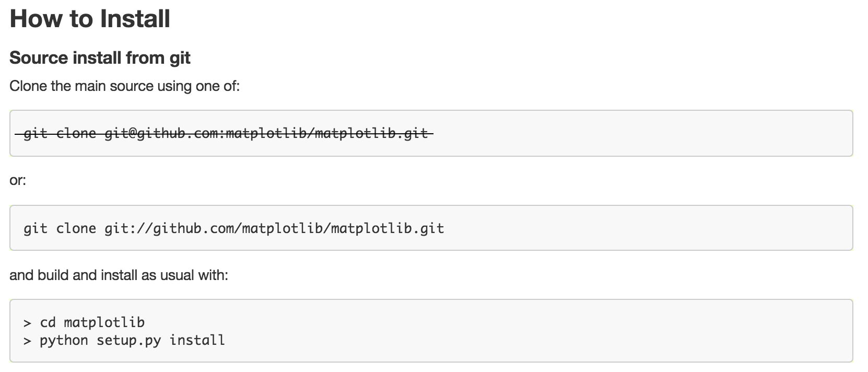Click the word "python" in the code block

(64, 341)
